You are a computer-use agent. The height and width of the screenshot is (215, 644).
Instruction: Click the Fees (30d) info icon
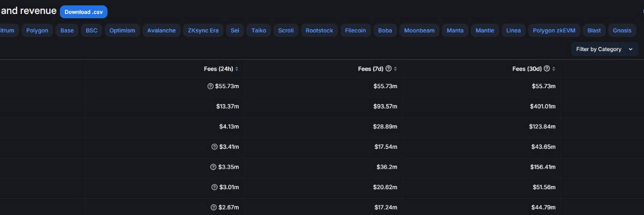(x=546, y=69)
